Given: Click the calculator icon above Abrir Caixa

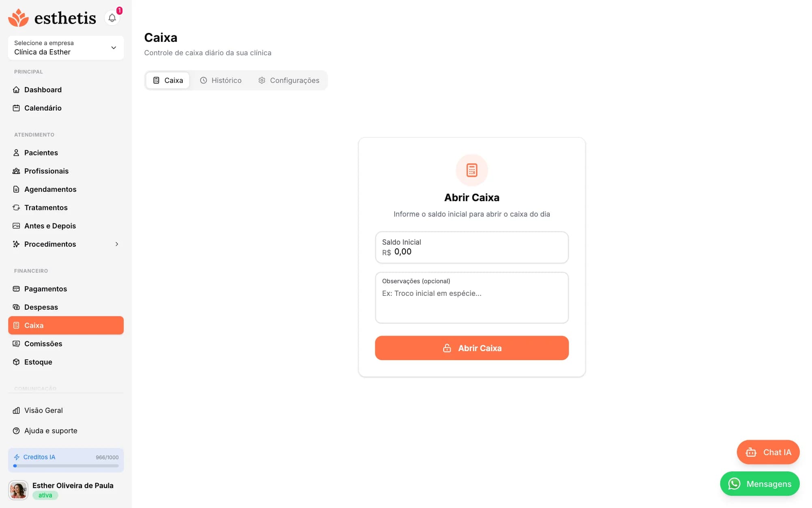Looking at the screenshot, I should 472,170.
